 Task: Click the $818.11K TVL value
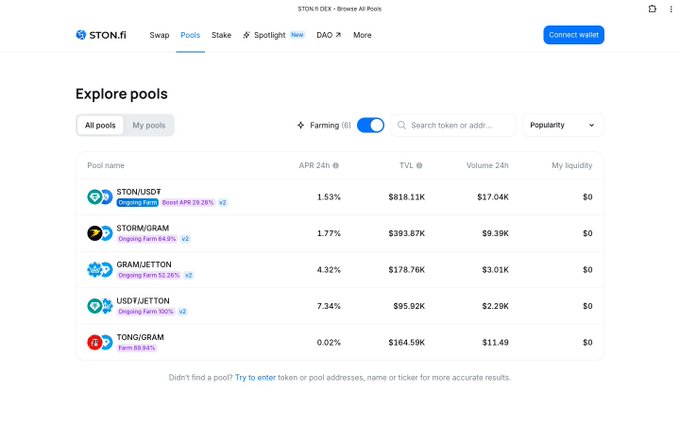pos(407,197)
